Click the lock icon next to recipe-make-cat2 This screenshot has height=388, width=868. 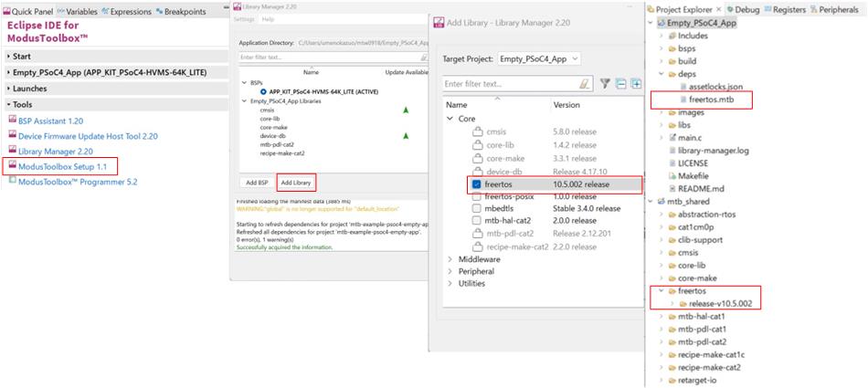(478, 246)
